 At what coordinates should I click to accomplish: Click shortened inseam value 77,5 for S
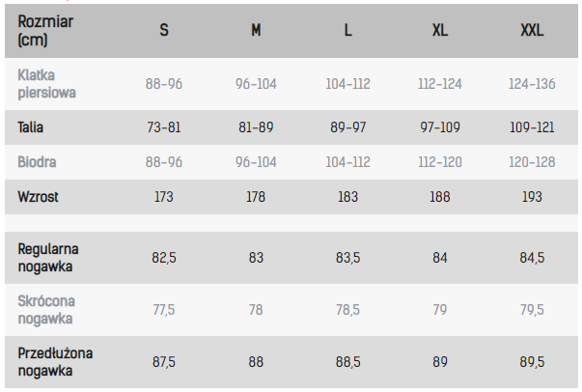tap(164, 310)
